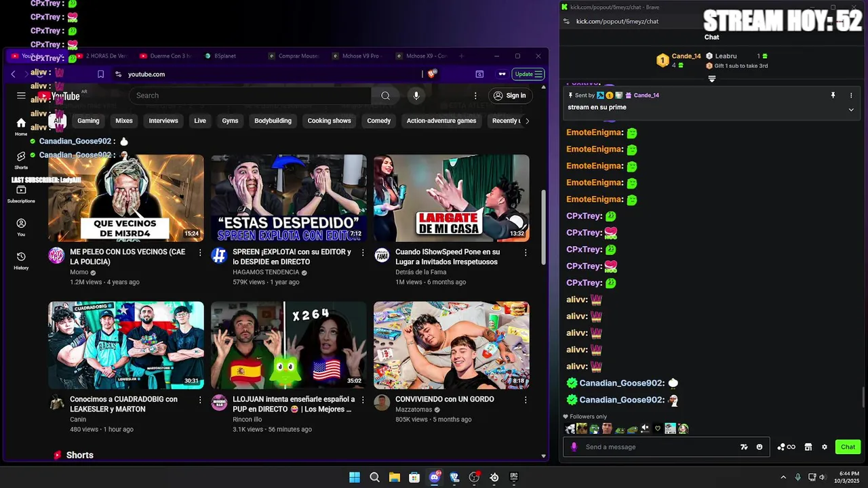Open Subscriptions in the YouTube sidebar
Image resolution: width=868 pixels, height=488 pixels.
coord(21,194)
